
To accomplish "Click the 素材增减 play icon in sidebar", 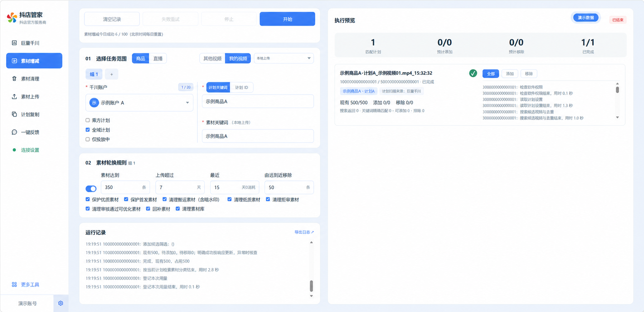I will pos(14,61).
